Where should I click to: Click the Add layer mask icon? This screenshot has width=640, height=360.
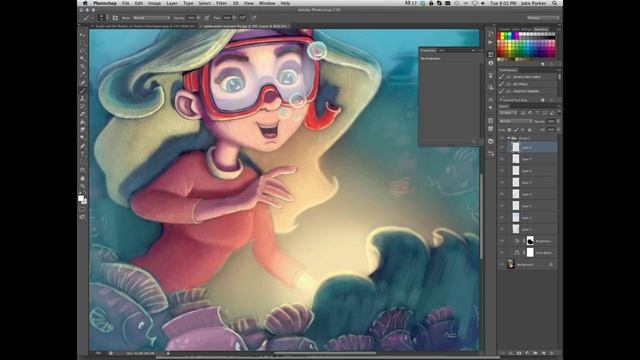click(519, 353)
